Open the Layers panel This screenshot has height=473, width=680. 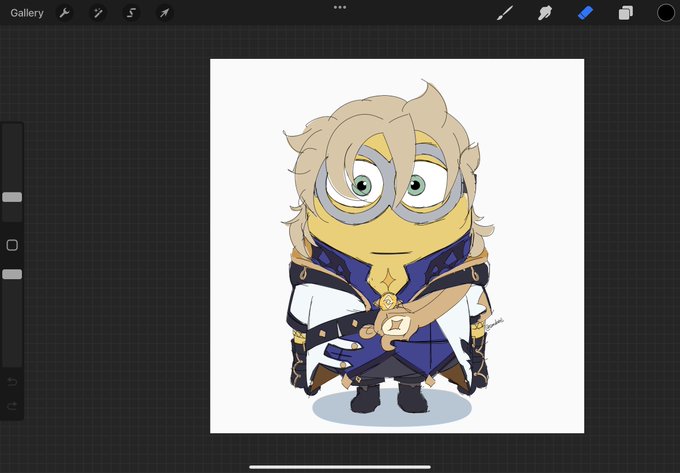(x=625, y=13)
